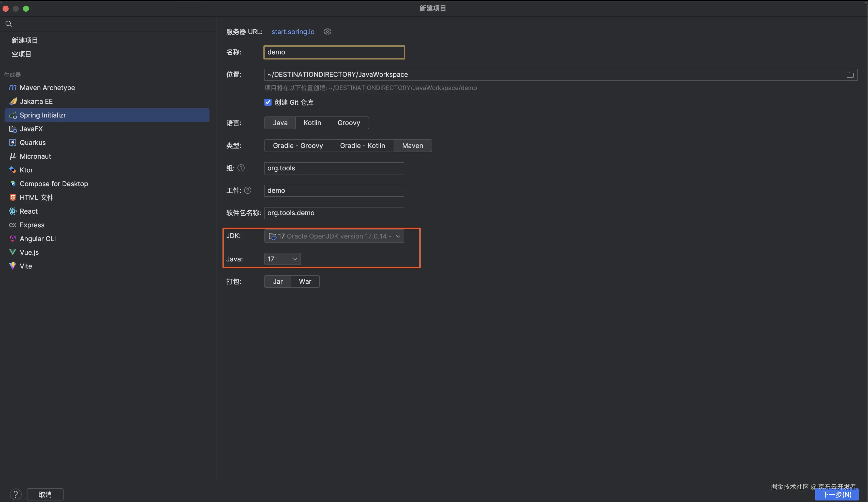Expand the Java version 17 dropdown
The height and width of the screenshot is (502, 868).
point(282,259)
